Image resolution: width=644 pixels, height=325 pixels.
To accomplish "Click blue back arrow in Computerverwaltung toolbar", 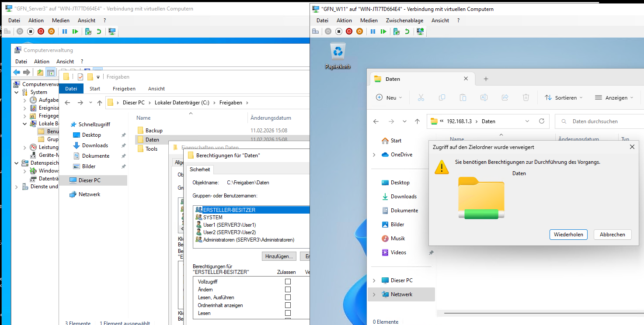I will (17, 73).
